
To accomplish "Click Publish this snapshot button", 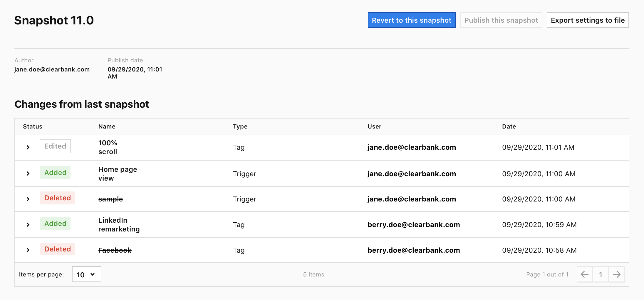I will (501, 20).
